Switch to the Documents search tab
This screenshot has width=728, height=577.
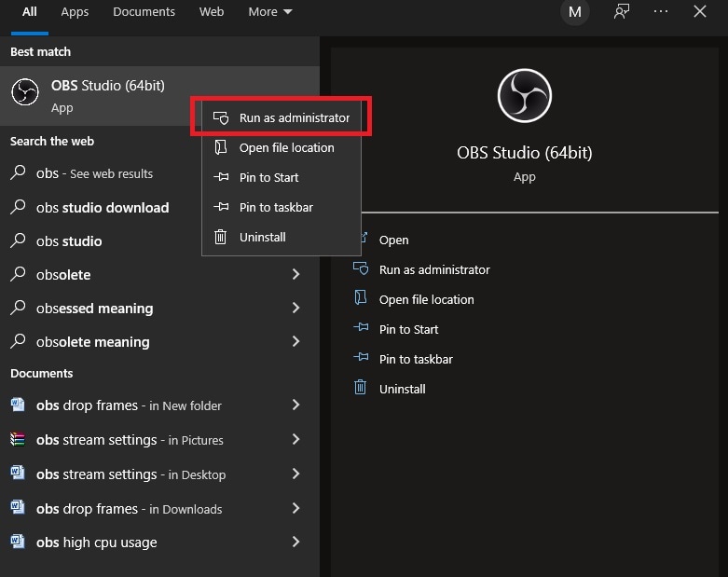[x=144, y=12]
